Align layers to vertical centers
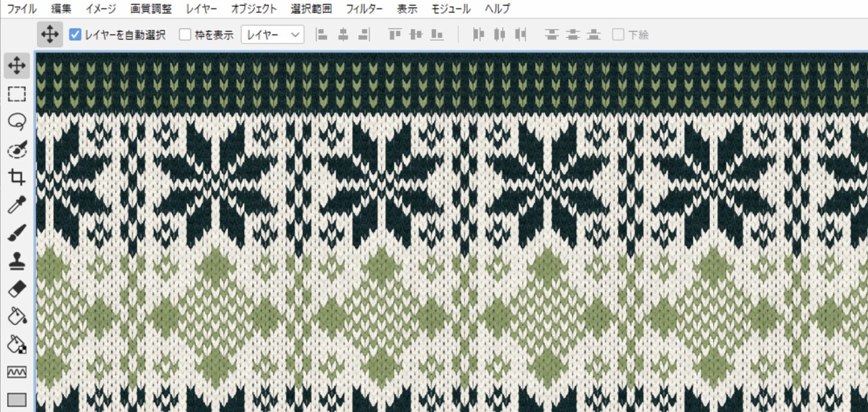 click(416, 35)
